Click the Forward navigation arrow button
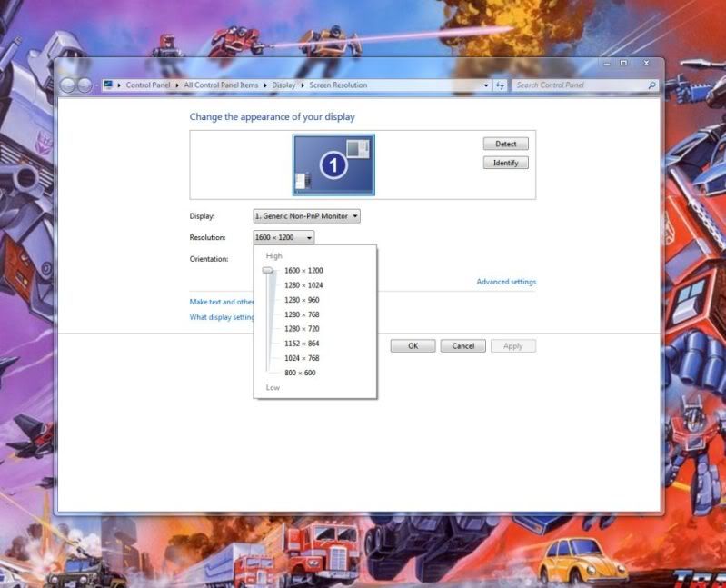 (x=85, y=85)
